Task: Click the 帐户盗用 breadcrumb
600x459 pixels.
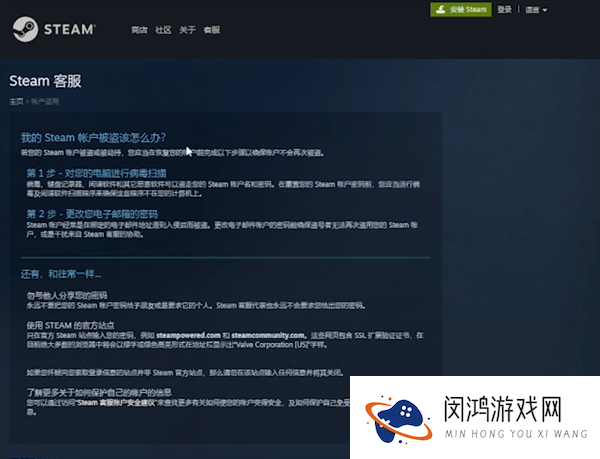Action: pyautogui.click(x=45, y=101)
